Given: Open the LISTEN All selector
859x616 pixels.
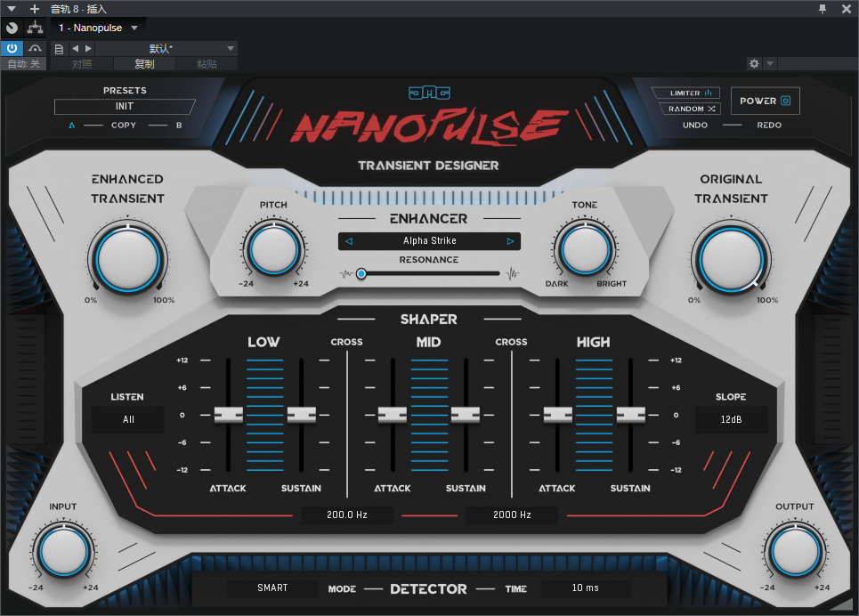Looking at the screenshot, I should (128, 420).
